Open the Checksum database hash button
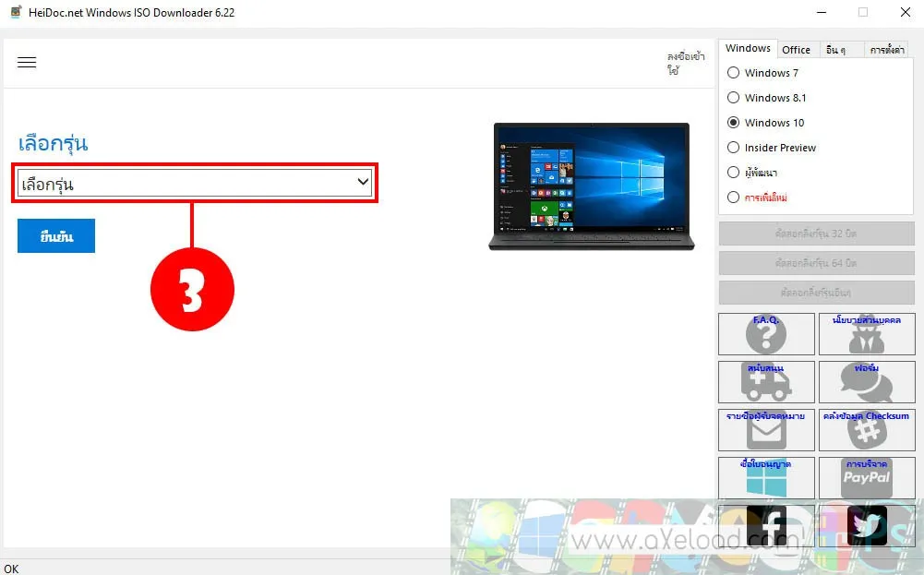Viewport: 924px width, 575px height. [866, 429]
